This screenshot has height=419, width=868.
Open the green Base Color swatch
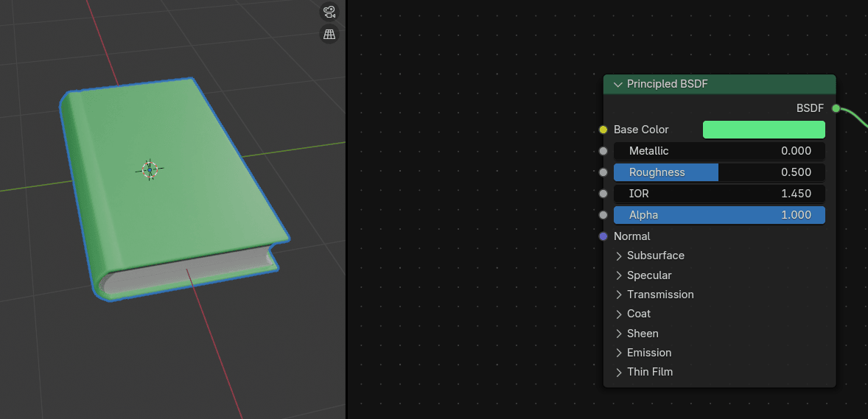pyautogui.click(x=763, y=130)
